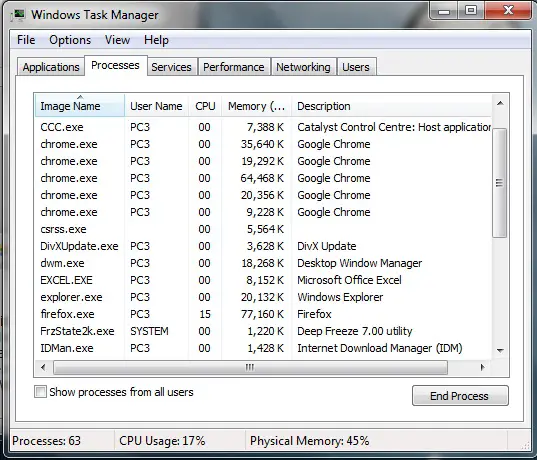
Task: Sort by the Image Name column header
Action: (80, 106)
